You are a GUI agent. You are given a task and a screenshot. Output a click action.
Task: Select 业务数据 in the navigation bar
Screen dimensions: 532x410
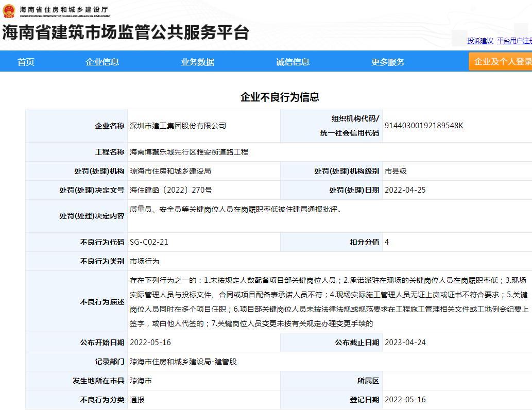tap(197, 62)
